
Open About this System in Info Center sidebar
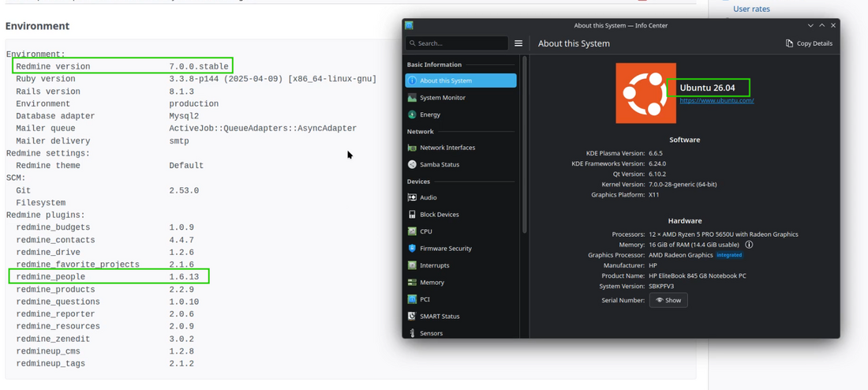point(461,81)
